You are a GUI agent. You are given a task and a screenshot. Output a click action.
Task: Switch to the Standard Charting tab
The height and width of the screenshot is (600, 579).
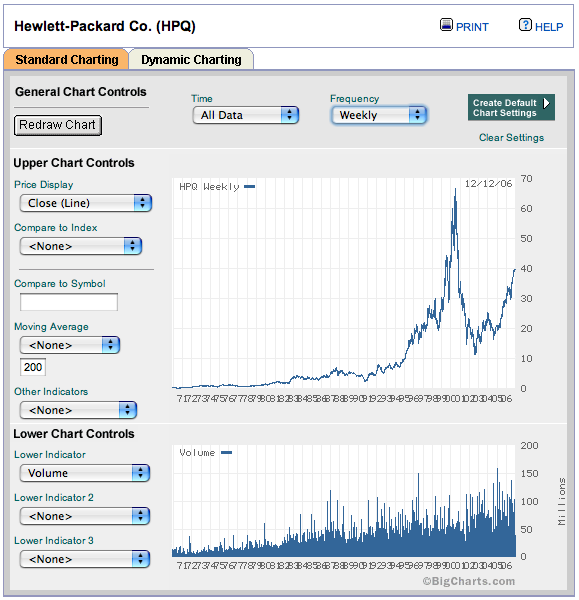click(x=66, y=60)
